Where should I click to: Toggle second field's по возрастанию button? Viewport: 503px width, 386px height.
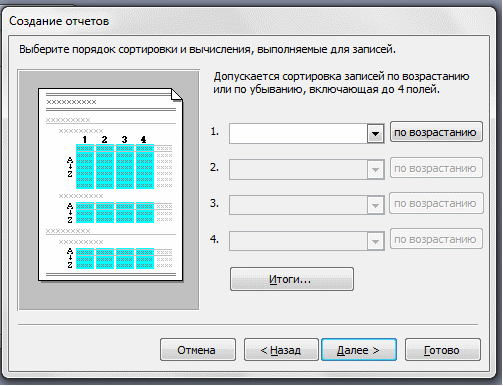click(436, 168)
